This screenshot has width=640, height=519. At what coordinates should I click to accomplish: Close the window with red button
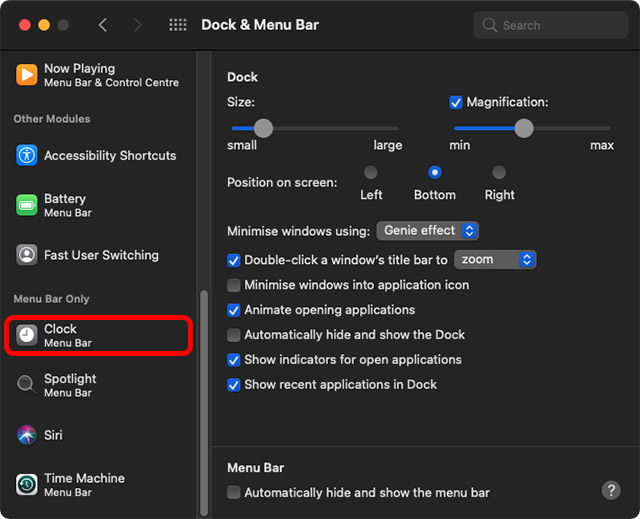click(x=25, y=25)
